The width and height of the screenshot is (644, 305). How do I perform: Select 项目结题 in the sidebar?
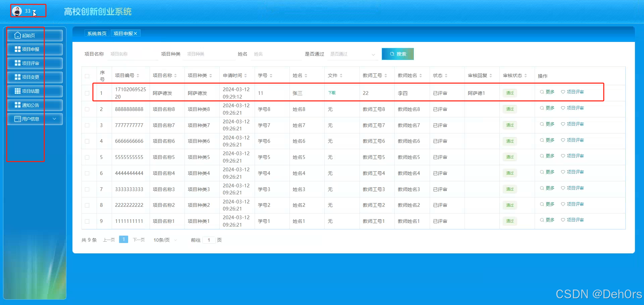(35, 91)
